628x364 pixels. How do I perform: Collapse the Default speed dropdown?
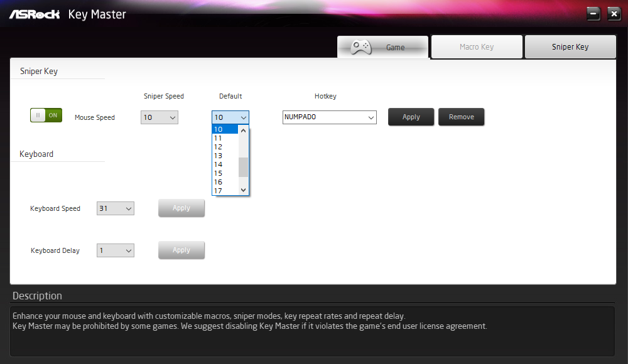(230, 117)
